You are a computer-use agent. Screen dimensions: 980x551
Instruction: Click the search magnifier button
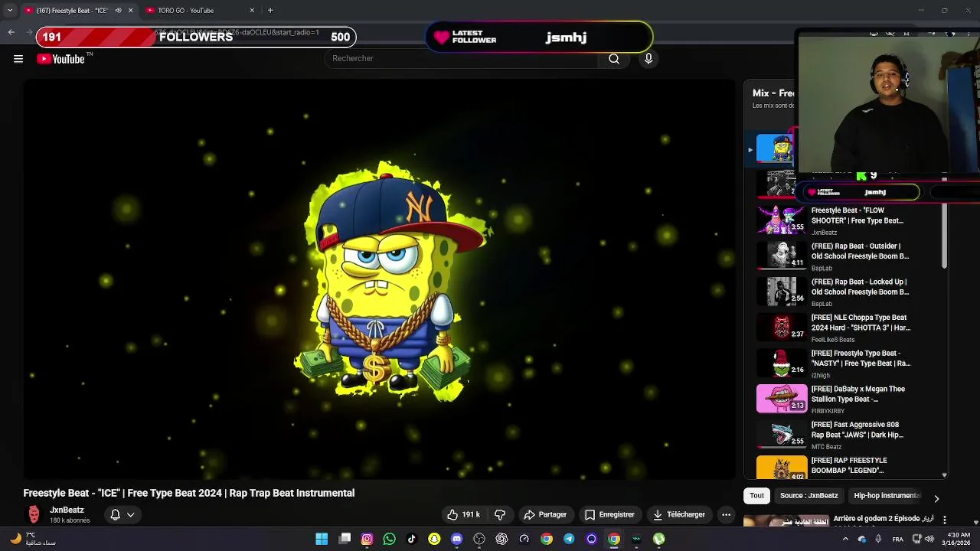tap(614, 59)
